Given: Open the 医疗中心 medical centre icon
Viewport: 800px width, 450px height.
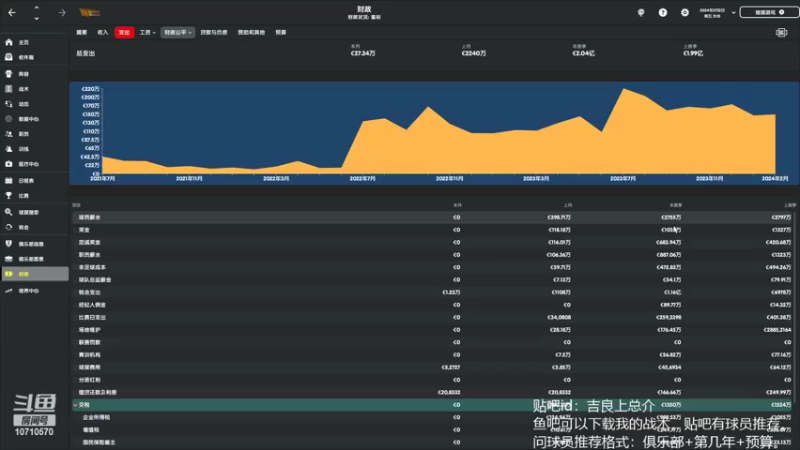Looking at the screenshot, I should tap(9, 164).
